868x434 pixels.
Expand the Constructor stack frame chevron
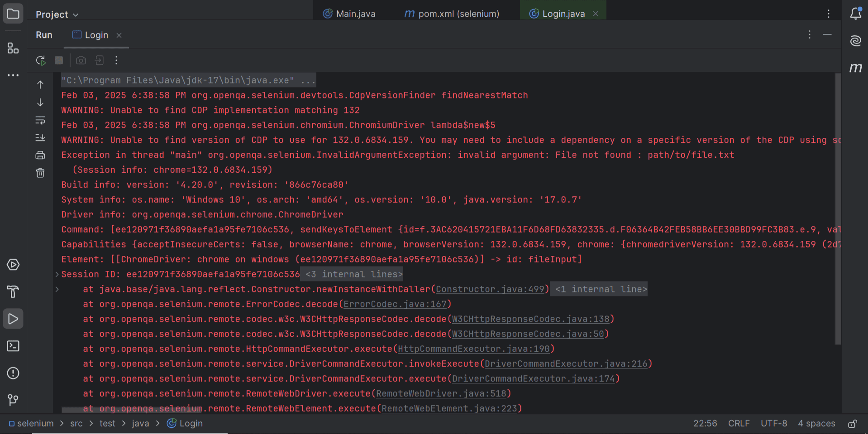tap(57, 289)
